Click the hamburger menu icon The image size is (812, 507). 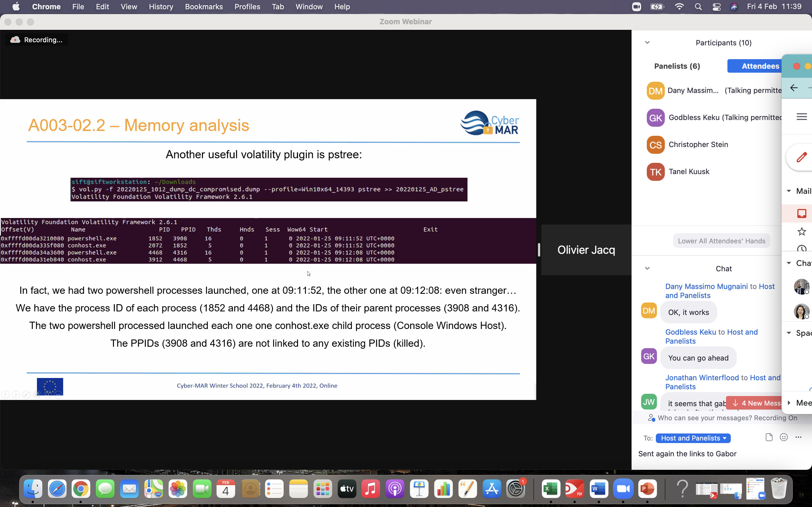[x=802, y=117]
